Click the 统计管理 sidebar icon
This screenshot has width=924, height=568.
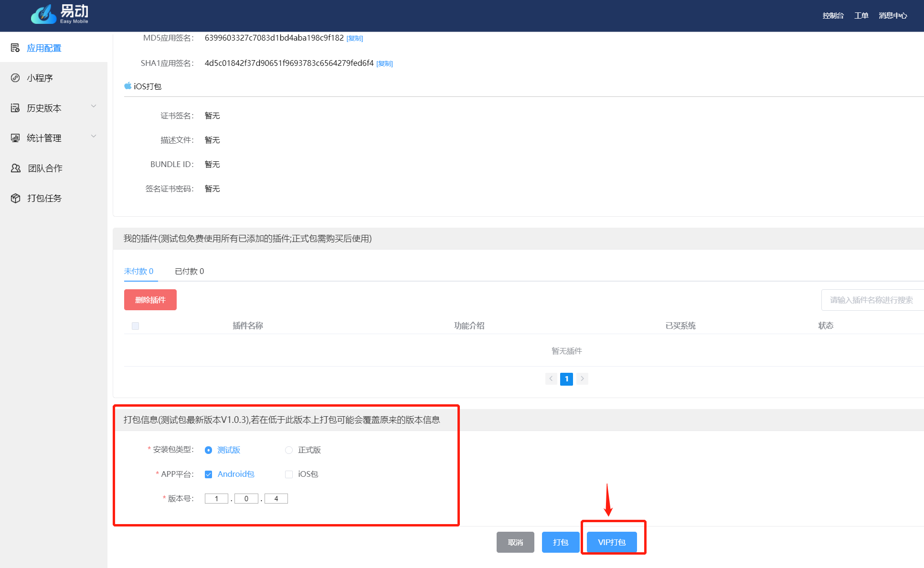[x=15, y=138]
